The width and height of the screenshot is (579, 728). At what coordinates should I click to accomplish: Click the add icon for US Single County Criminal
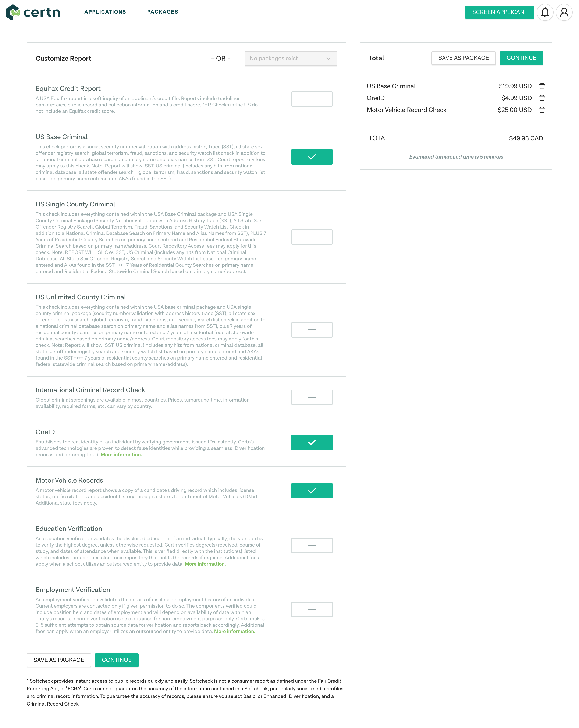click(312, 237)
